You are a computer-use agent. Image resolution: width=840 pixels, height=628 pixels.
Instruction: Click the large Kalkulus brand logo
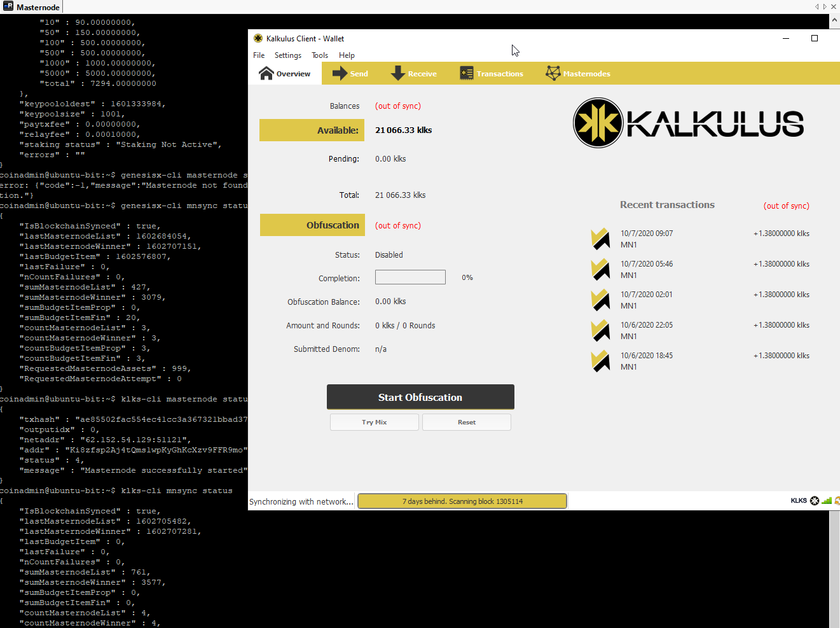(688, 123)
